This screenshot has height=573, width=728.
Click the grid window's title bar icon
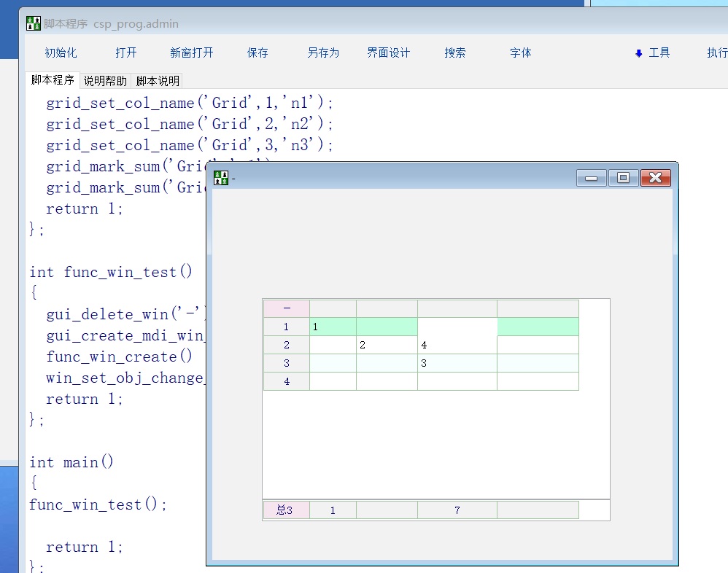tap(221, 178)
